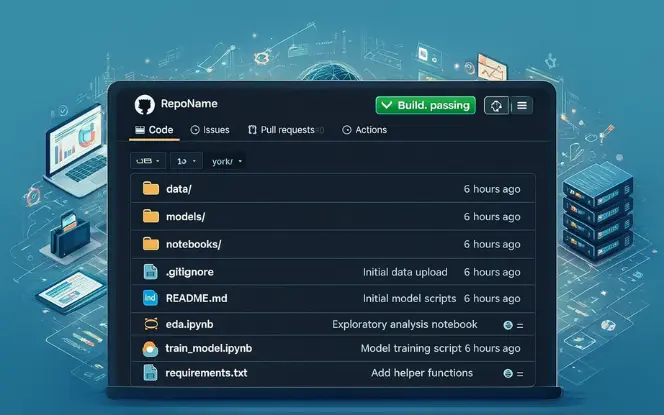Screen dimensions: 664x415
Task: Click the requirements.txt file icon
Action: coord(150,373)
